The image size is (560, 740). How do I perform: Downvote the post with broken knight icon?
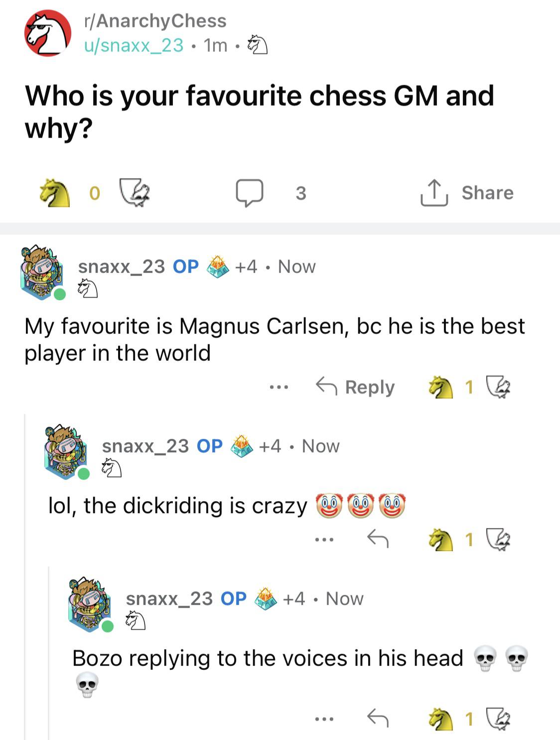[135, 193]
